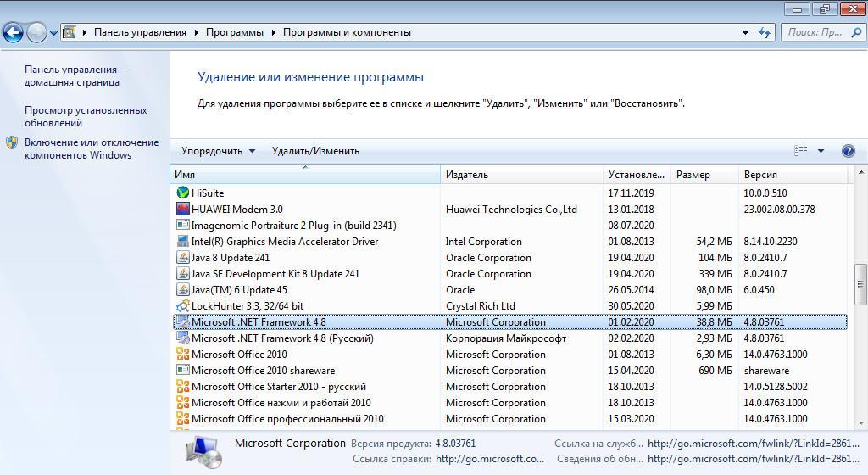Click version 14.0.5128.5002
Viewport: 868px width, 475px height.
[776, 386]
